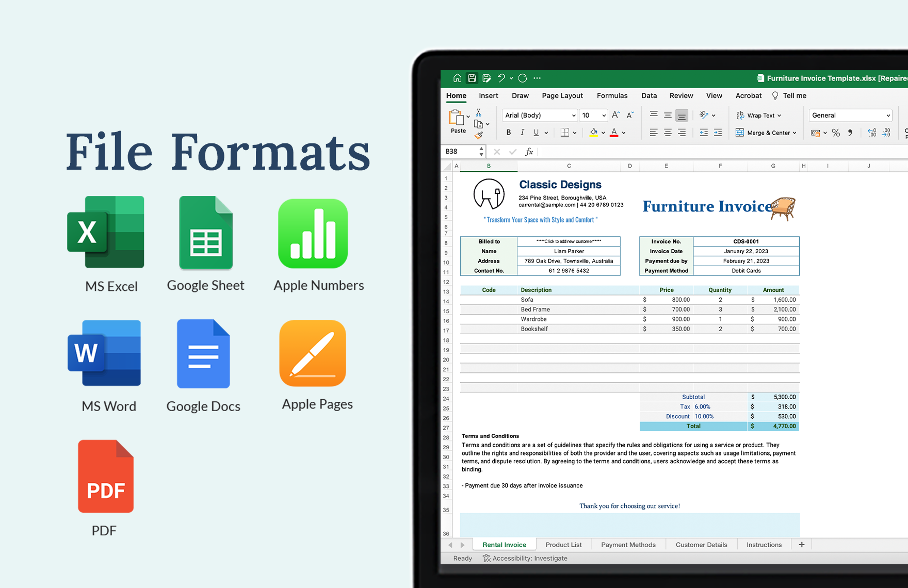Expand the Merge & Center arrow
Image resolution: width=908 pixels, height=588 pixels.
[x=794, y=133]
